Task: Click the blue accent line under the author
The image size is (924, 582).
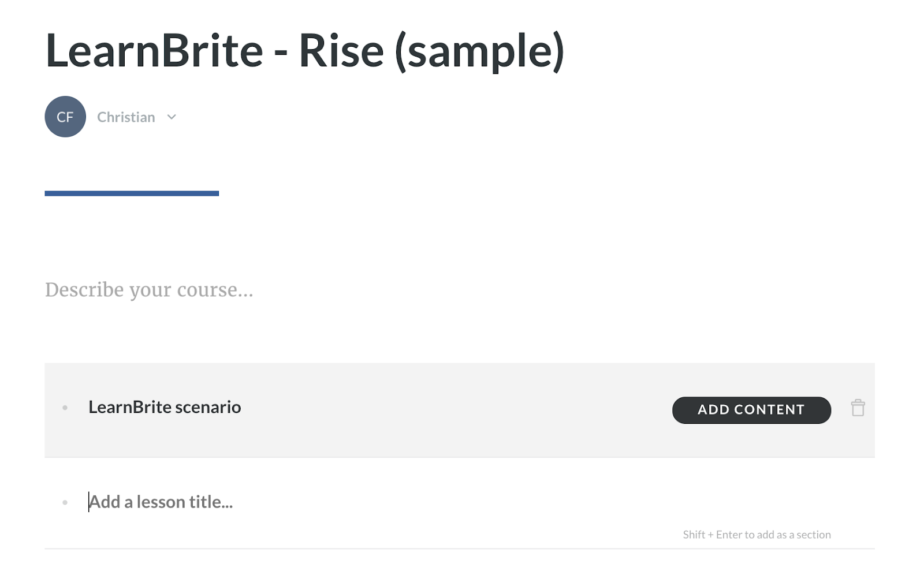Action: pyautogui.click(x=132, y=193)
